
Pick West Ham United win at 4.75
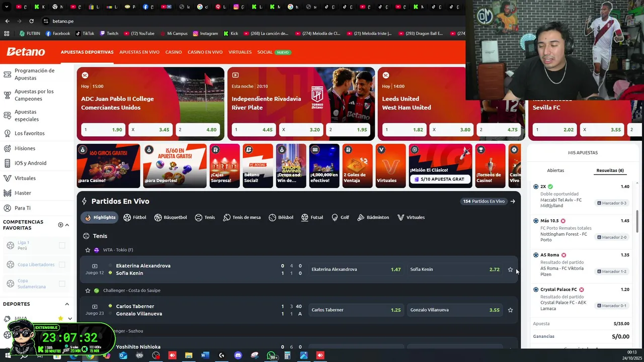point(499,130)
